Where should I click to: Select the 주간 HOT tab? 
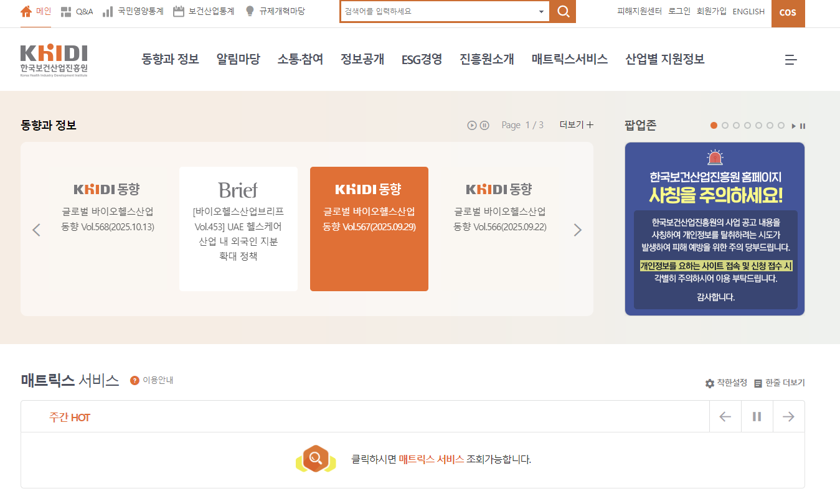pos(70,418)
